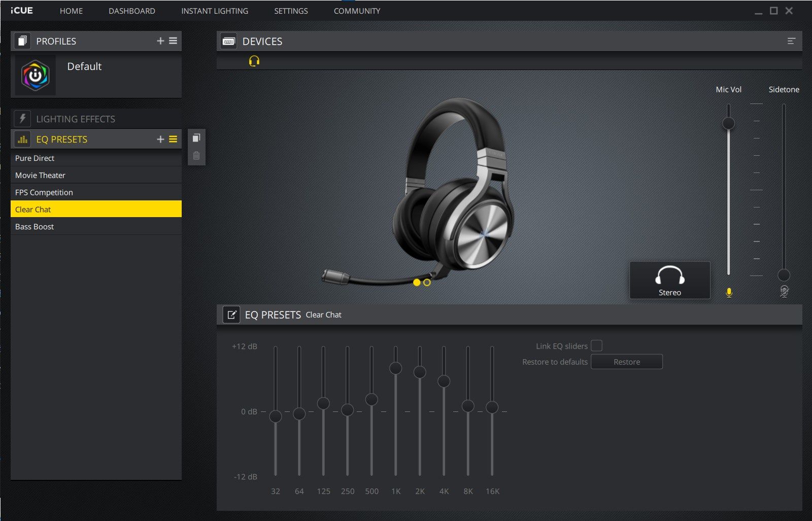Select the filled yellow dot under headset
The height and width of the screenshot is (521, 812).
click(417, 283)
